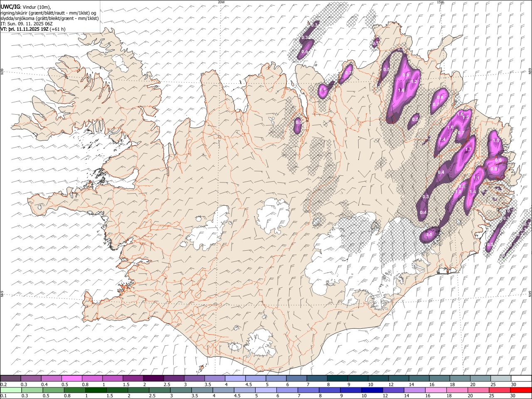Click the "VT: þri. 11.11.2025 19Z" valid time

coord(25,30)
